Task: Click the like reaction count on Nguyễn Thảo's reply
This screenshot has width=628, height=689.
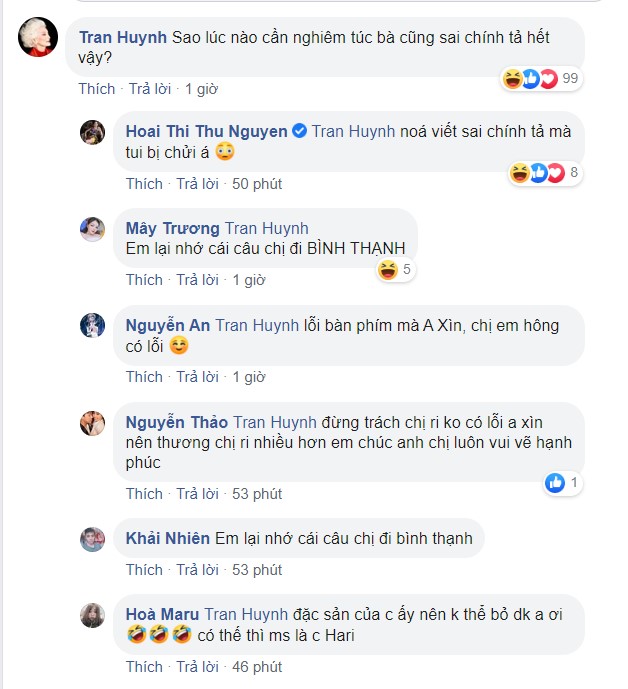Action: pyautogui.click(x=566, y=483)
